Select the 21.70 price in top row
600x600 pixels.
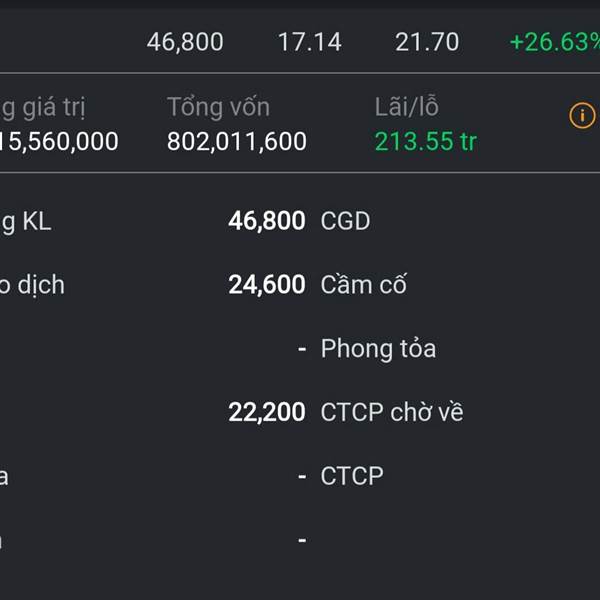tap(427, 42)
